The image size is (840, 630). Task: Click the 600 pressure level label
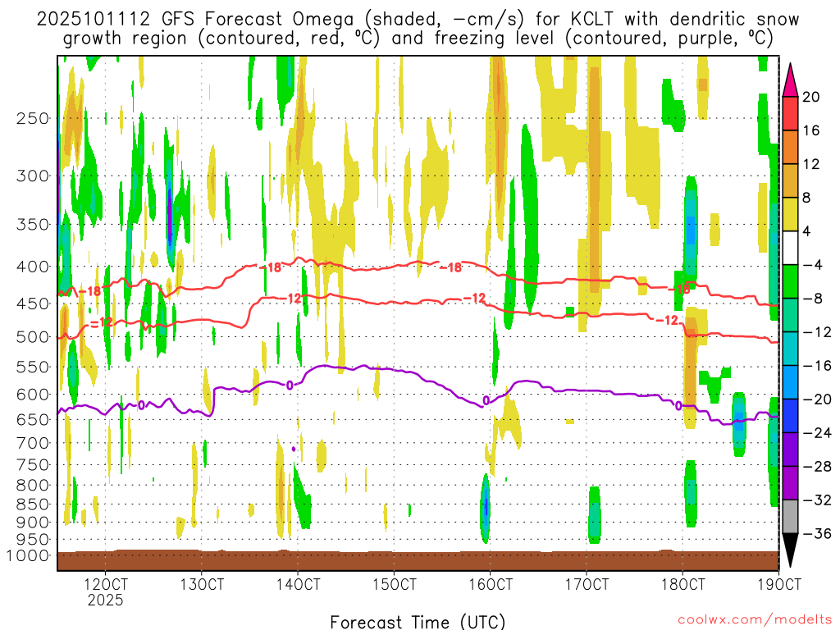33,395
